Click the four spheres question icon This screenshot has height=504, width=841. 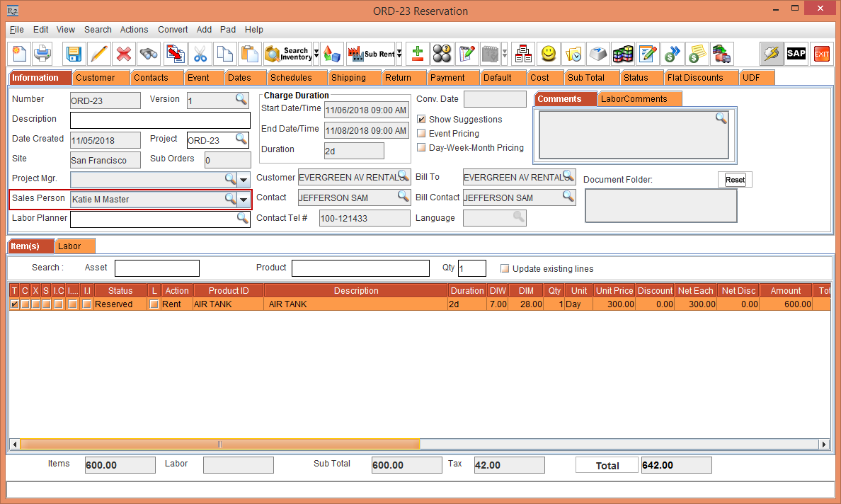coord(442,54)
